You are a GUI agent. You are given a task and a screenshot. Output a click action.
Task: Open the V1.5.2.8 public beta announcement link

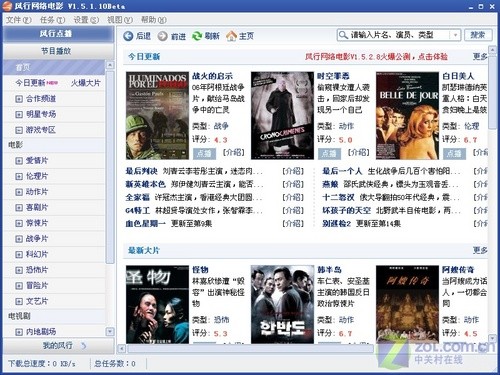point(376,57)
